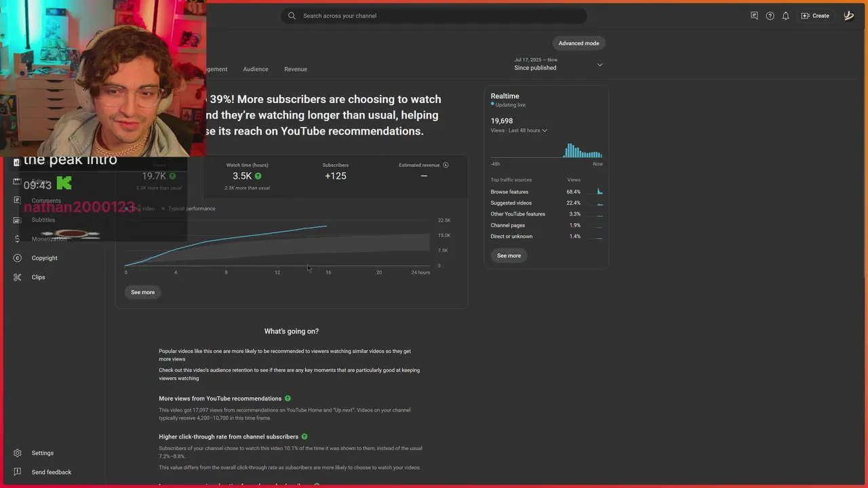
Task: Click the realtime count 19,698
Action: click(502, 121)
